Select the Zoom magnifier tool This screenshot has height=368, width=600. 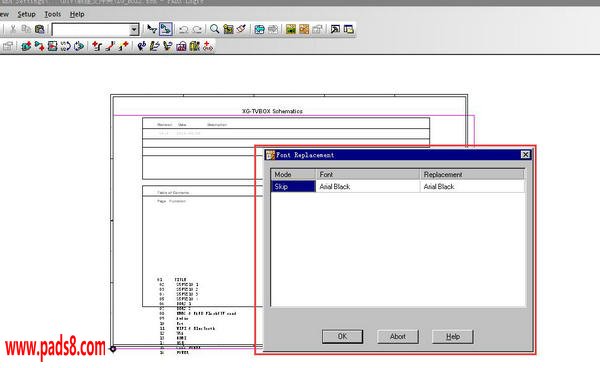[215, 29]
